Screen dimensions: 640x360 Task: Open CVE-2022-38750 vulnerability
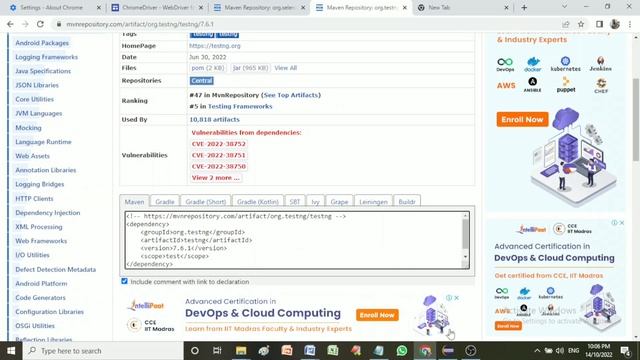pyautogui.click(x=219, y=167)
